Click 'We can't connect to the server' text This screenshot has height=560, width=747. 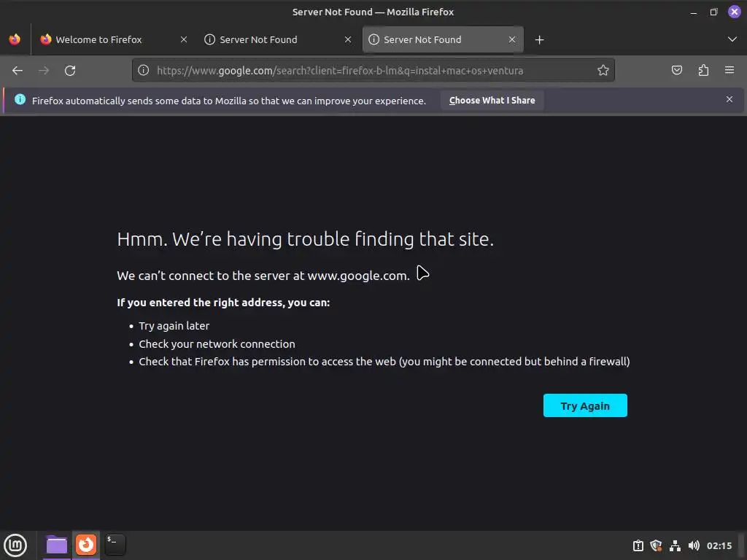[263, 276]
